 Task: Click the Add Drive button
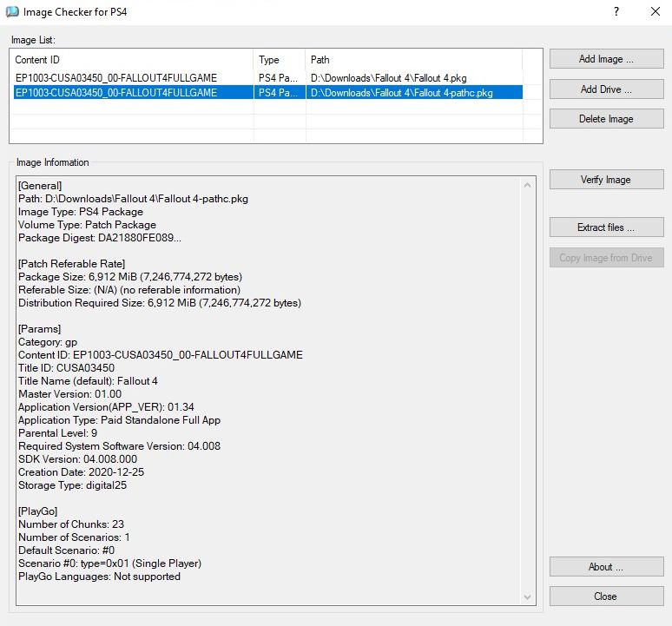pos(606,89)
